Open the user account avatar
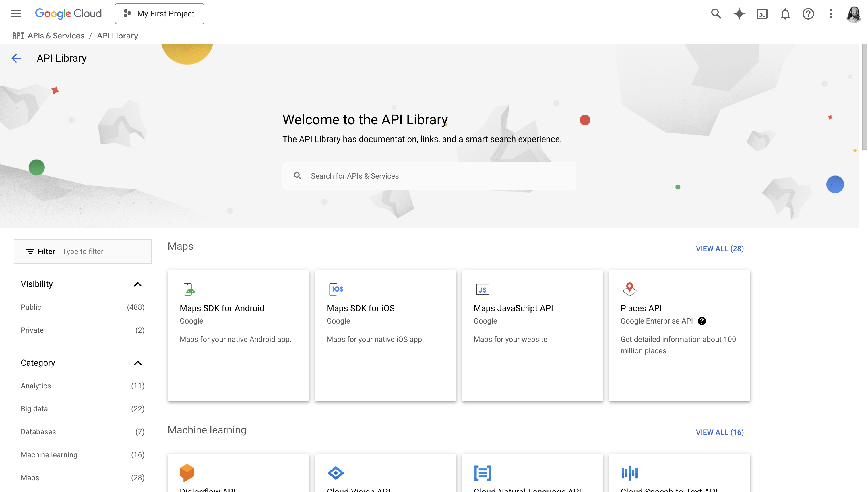This screenshot has height=492, width=868. (854, 13)
